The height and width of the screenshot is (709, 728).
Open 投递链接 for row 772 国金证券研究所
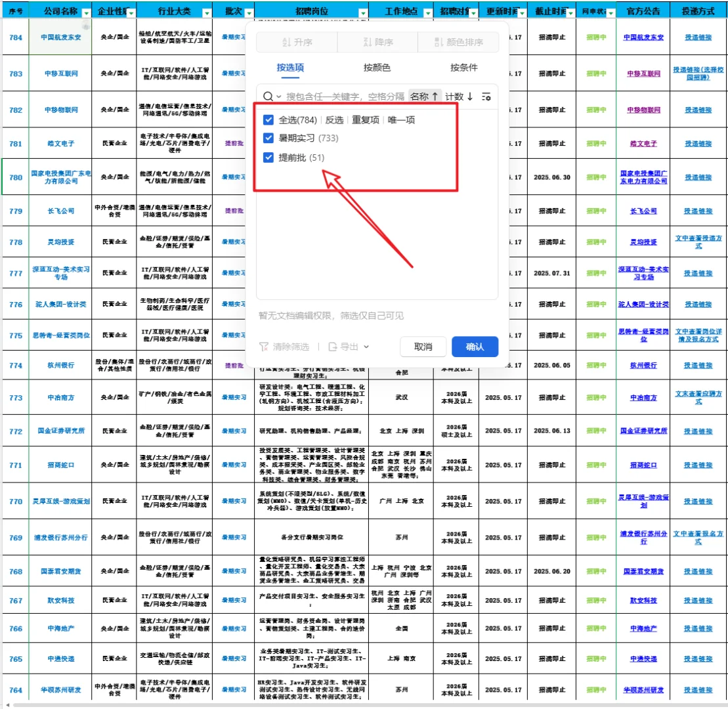pyautogui.click(x=698, y=431)
